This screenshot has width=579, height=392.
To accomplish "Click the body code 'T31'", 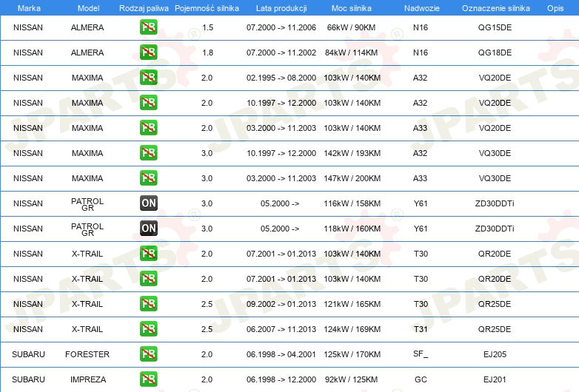I will [421, 329].
